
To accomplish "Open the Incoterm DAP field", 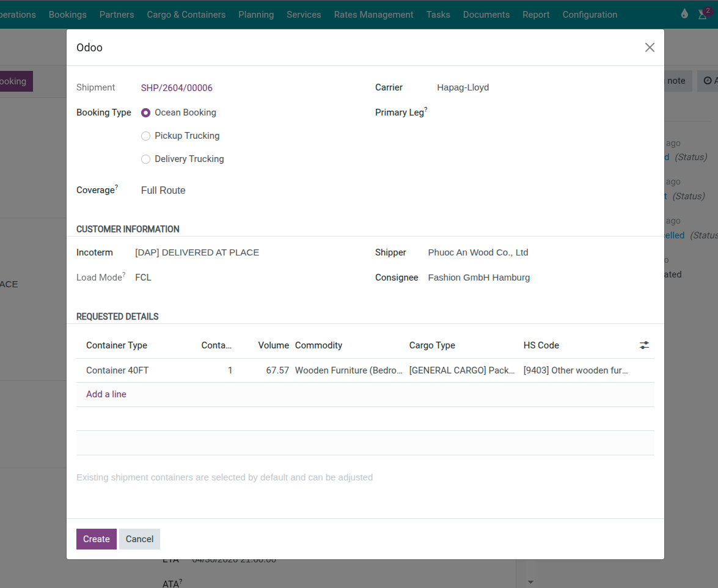I will (x=197, y=252).
